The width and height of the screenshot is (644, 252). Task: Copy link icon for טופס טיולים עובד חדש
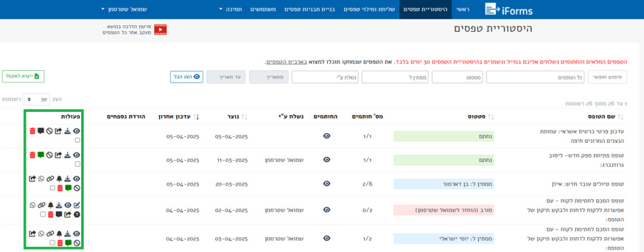[x=50, y=179]
